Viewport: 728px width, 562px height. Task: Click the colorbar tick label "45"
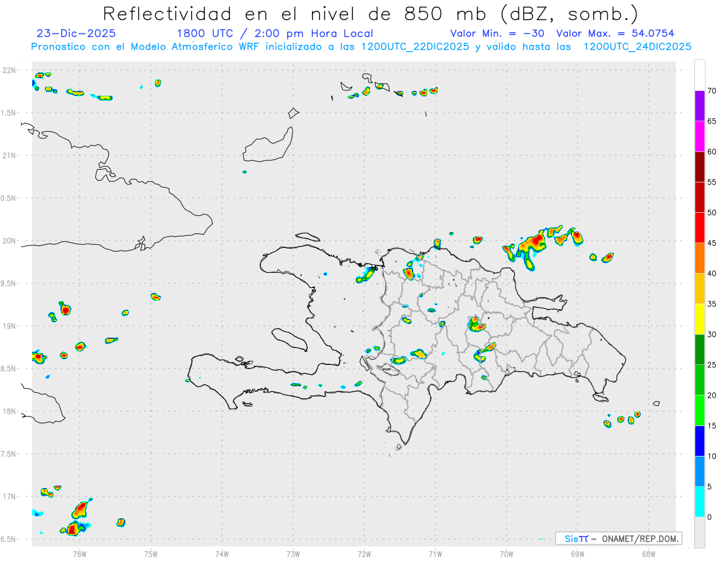tap(712, 243)
